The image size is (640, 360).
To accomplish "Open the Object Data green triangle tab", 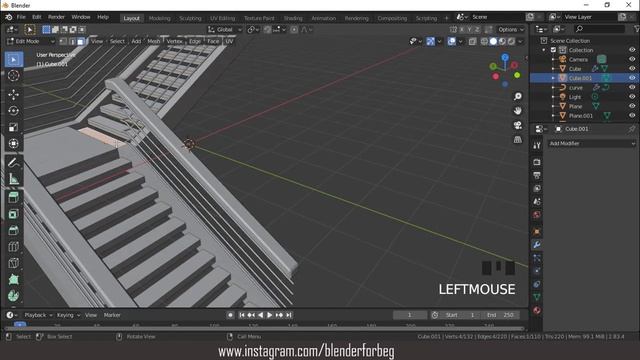I will pos(537,297).
